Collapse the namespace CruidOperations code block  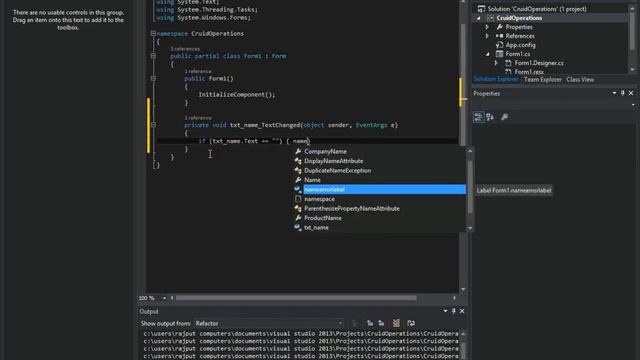click(x=153, y=33)
